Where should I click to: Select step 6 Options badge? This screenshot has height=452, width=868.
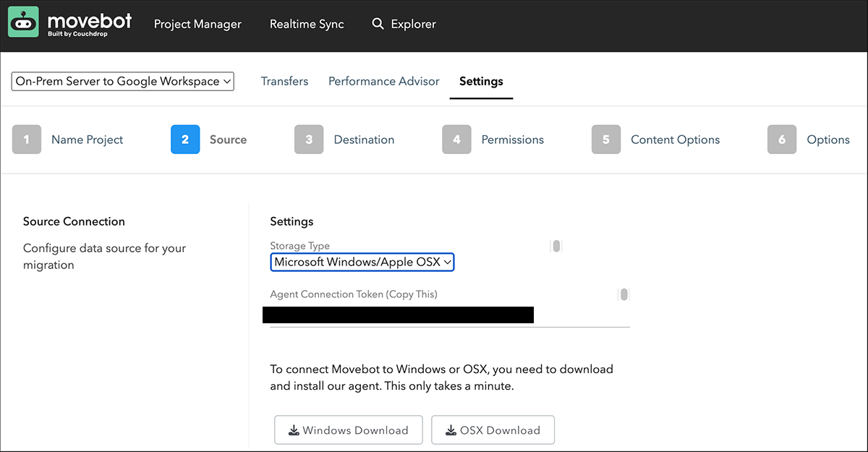pos(782,140)
